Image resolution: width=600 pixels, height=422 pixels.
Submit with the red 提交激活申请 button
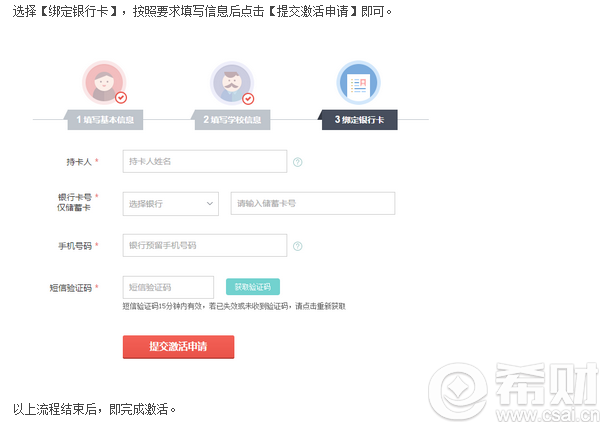[178, 346]
